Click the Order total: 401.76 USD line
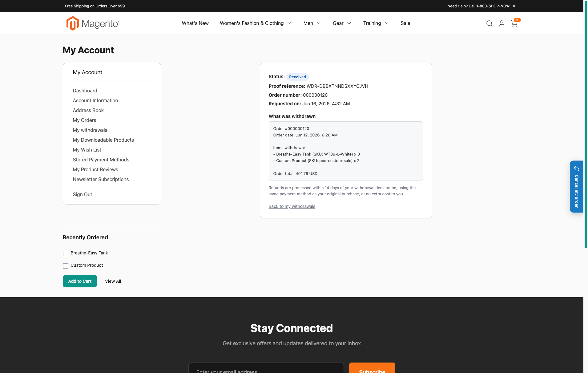This screenshot has height=373, width=588. point(295,174)
